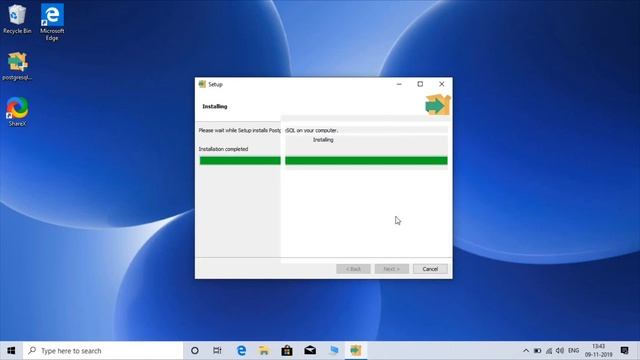Open Task View from taskbar
Screen dimensions: 640x360
(x=217, y=351)
